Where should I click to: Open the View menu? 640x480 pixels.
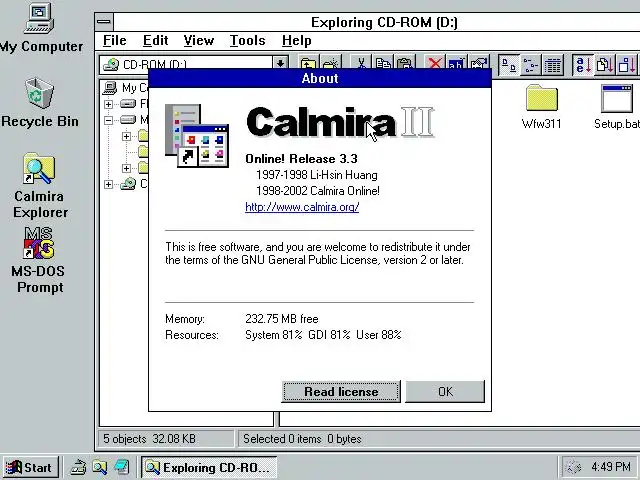[199, 40]
